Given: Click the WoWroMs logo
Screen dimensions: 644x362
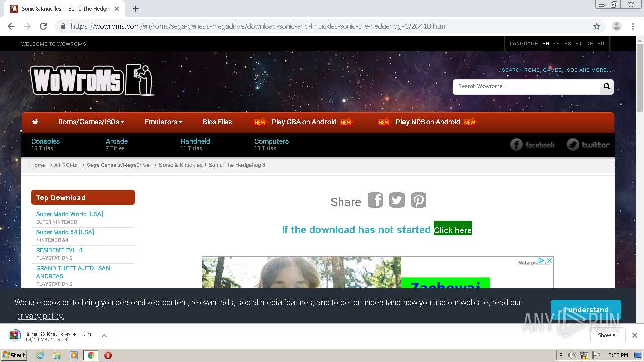Looking at the screenshot, I should pos(92,80).
